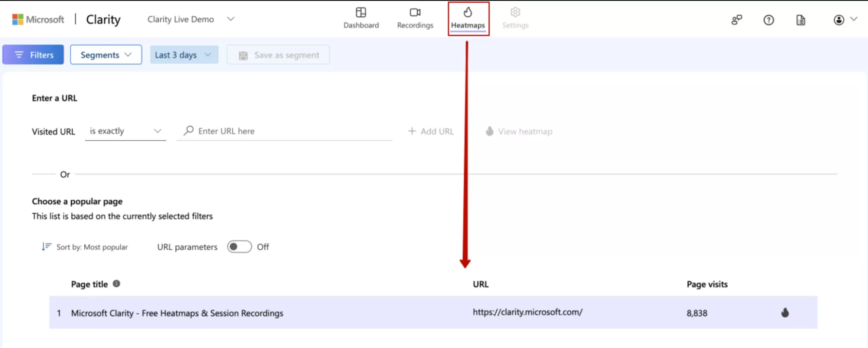Screen dimensions: 868x348
Task: Expand the 'is exactly' URL match dropdown
Action: pos(125,131)
